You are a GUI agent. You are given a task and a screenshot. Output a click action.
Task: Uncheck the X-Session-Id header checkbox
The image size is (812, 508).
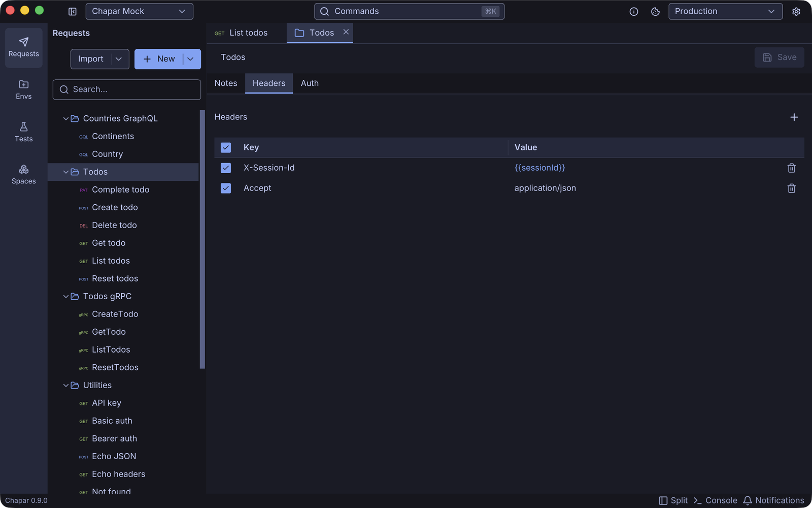(x=226, y=168)
